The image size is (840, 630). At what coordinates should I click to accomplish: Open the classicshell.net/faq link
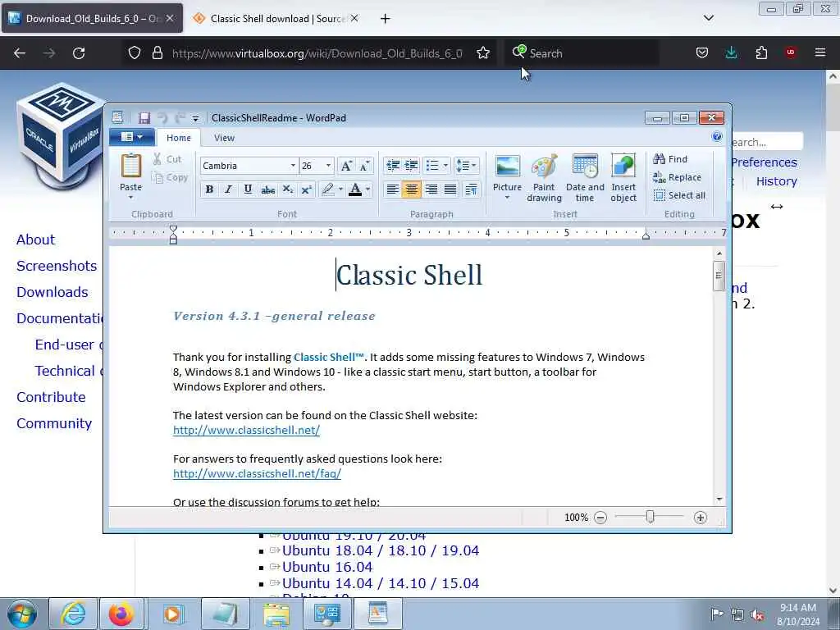(257, 473)
